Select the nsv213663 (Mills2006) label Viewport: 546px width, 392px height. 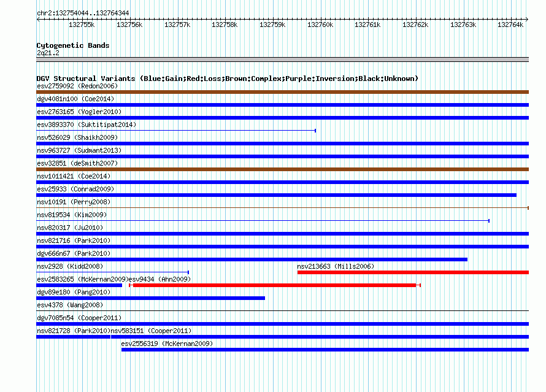click(x=336, y=266)
